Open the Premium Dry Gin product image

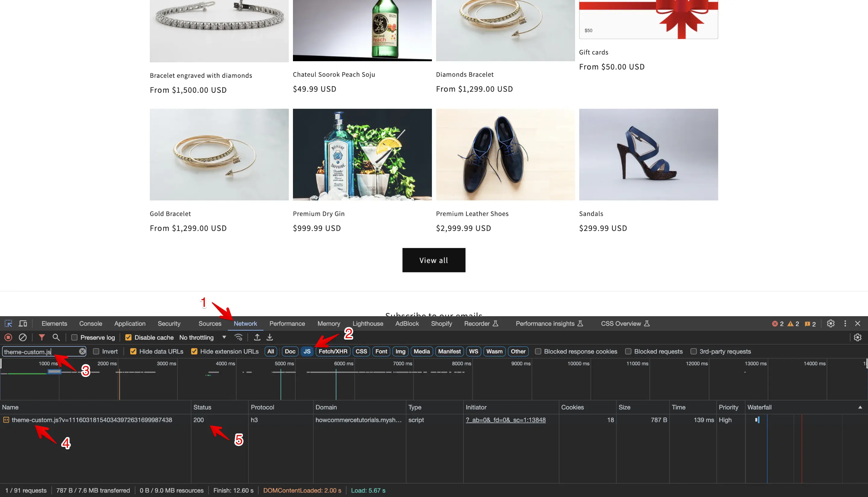(x=362, y=154)
